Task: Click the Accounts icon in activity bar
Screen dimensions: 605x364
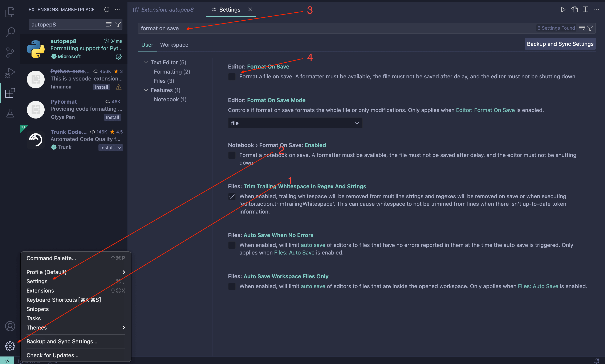Action: pyautogui.click(x=10, y=326)
